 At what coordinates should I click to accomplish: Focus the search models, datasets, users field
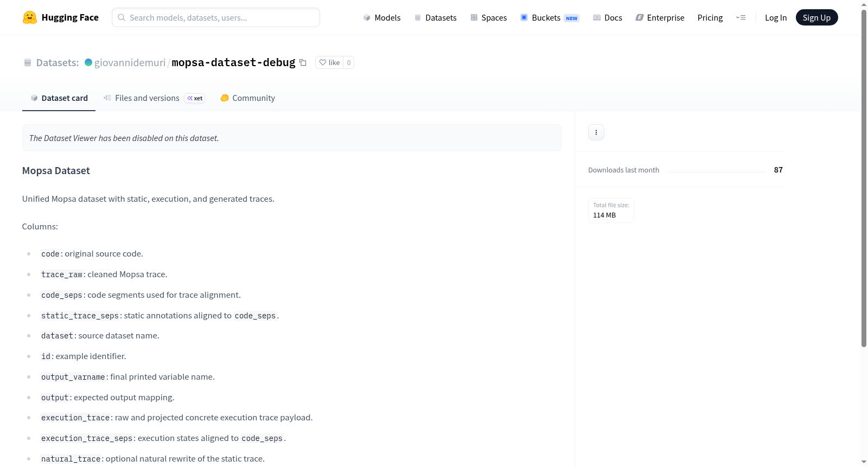point(216,17)
